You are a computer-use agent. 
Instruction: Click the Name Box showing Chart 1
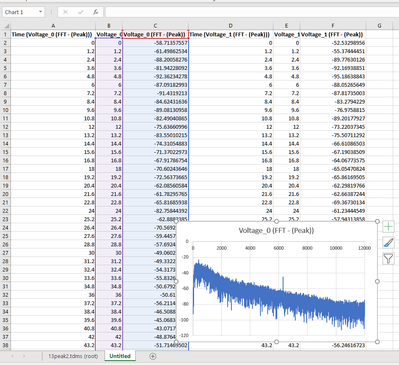20,12
